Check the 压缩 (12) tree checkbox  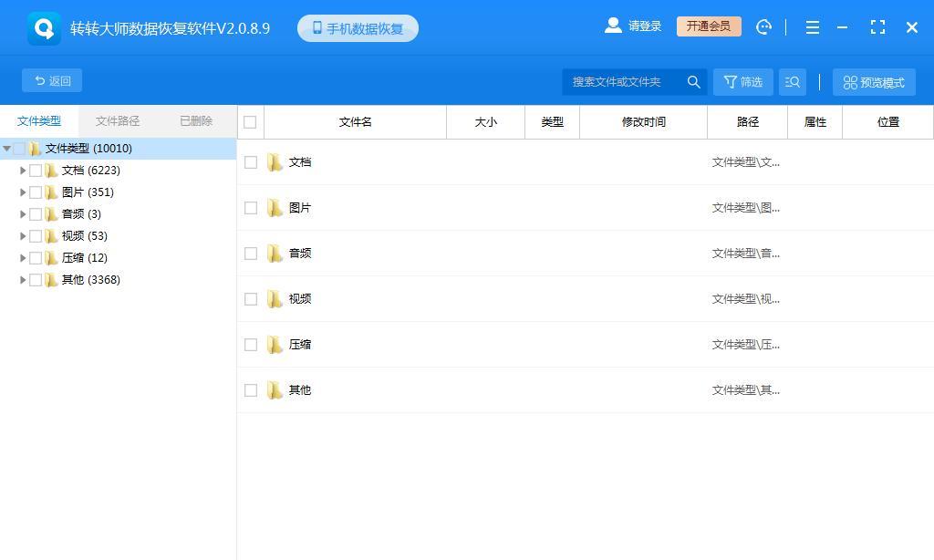click(x=36, y=258)
